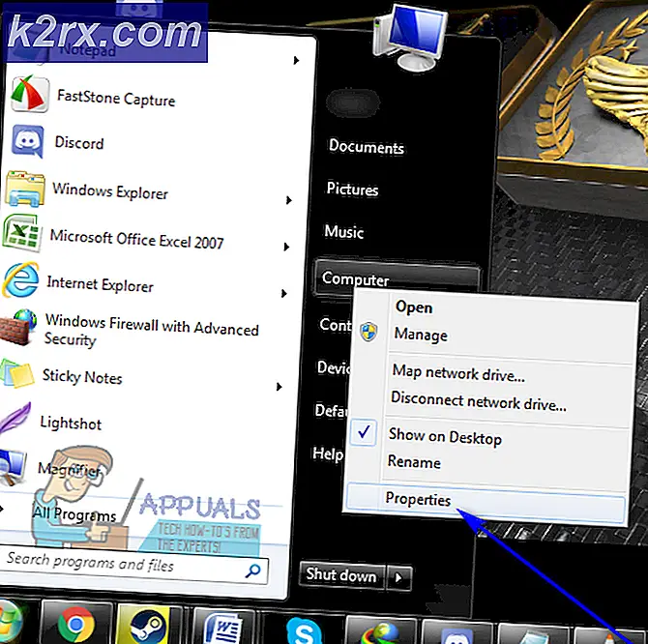The image size is (648, 644).
Task: Click the magnifying glass search icon
Action: click(x=253, y=571)
